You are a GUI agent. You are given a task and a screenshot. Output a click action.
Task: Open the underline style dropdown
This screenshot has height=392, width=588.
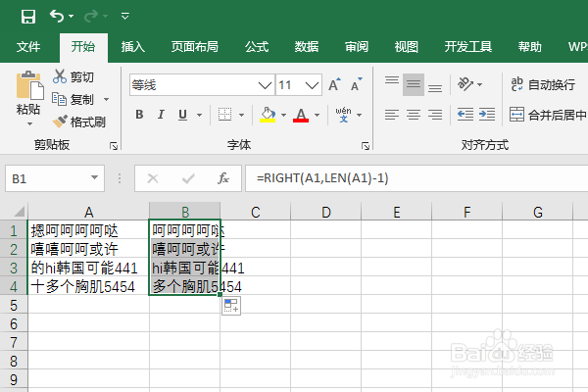pyautogui.click(x=200, y=115)
